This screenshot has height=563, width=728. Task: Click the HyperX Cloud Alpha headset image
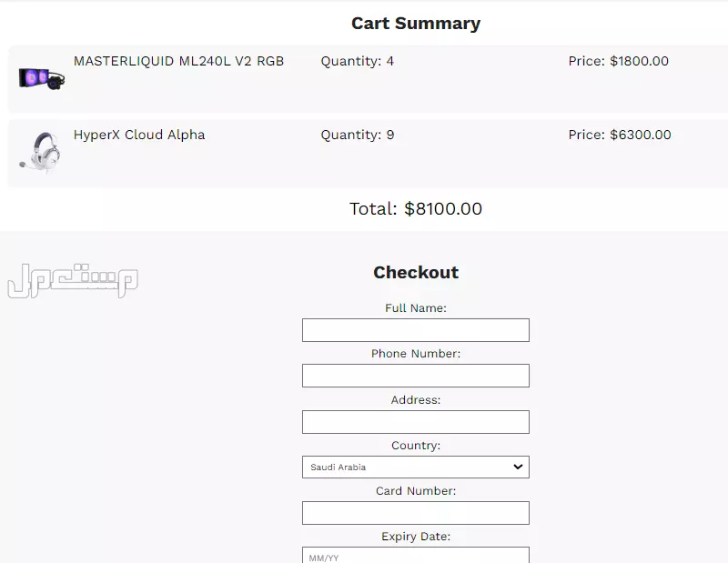[x=41, y=152]
